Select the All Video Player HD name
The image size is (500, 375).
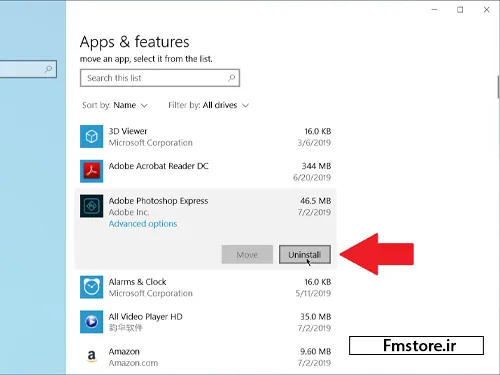(x=145, y=317)
